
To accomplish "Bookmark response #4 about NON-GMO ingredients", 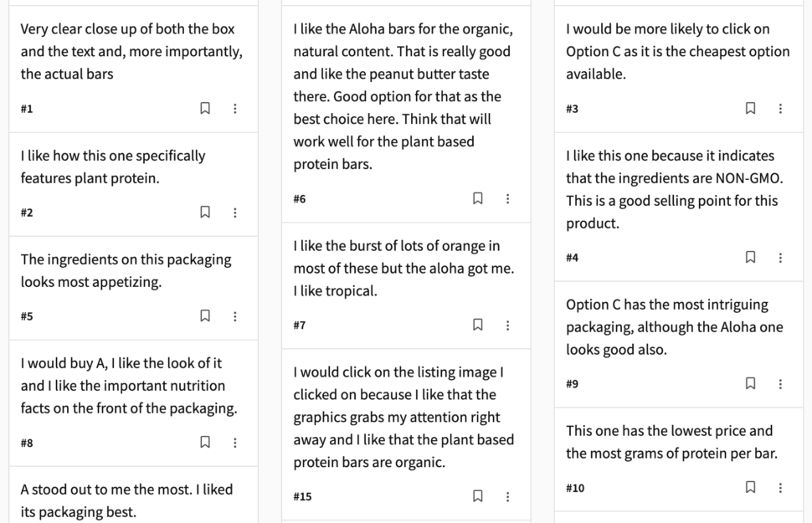I will (751, 258).
